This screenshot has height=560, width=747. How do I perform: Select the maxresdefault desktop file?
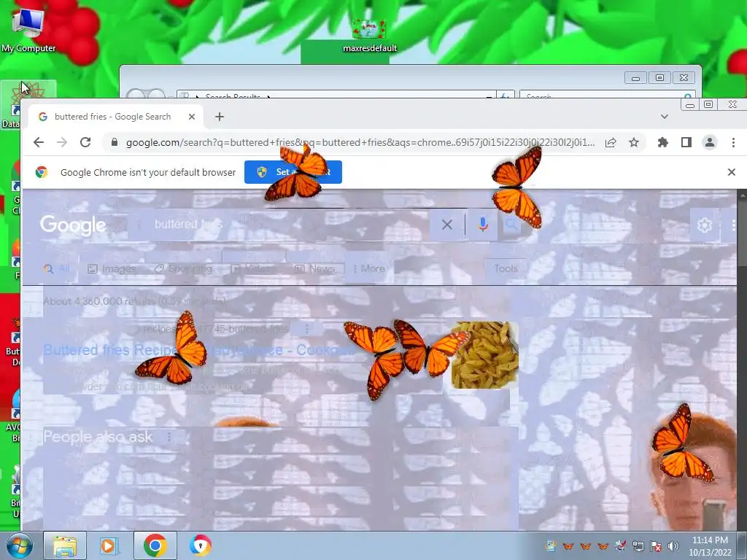tap(369, 36)
